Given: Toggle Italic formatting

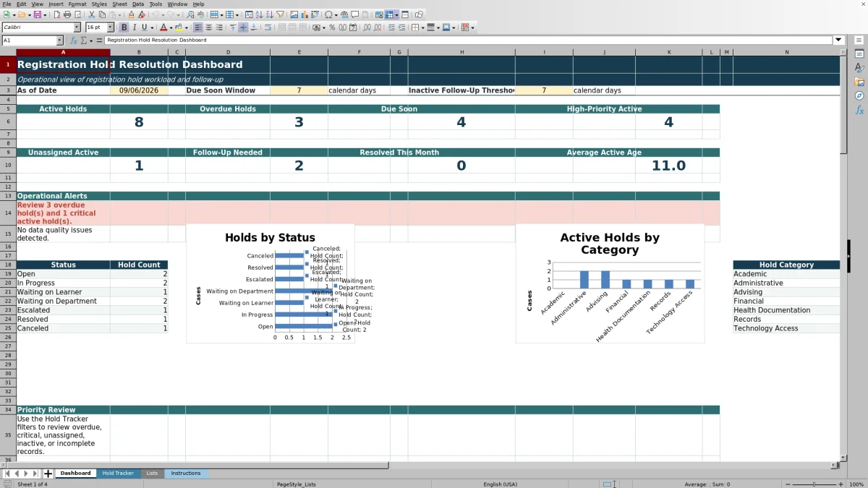Looking at the screenshot, I should coord(134,27).
